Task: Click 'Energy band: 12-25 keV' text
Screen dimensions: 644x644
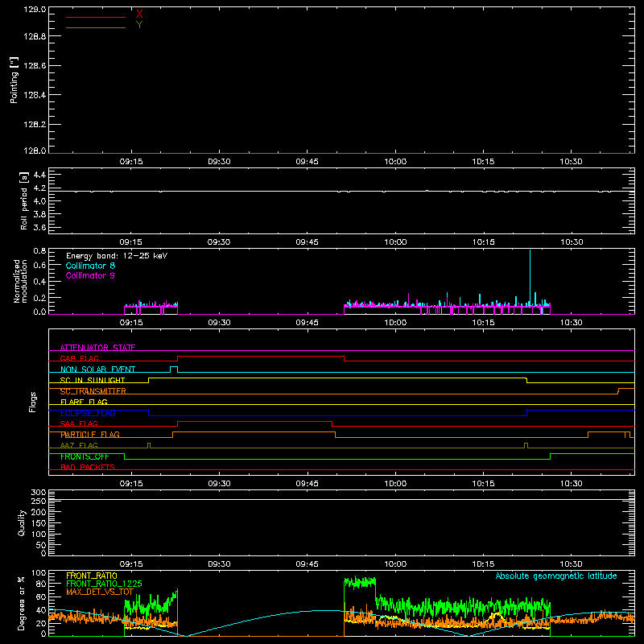Action: click(117, 256)
